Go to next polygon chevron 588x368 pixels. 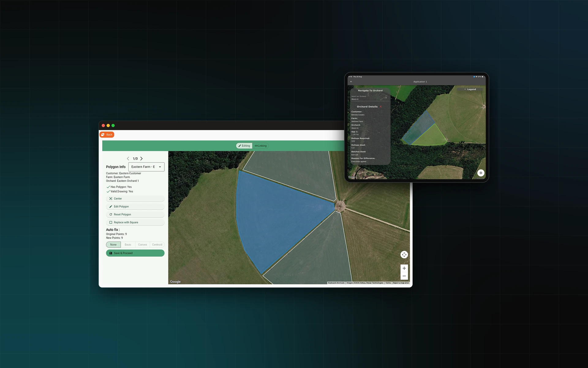tap(141, 159)
